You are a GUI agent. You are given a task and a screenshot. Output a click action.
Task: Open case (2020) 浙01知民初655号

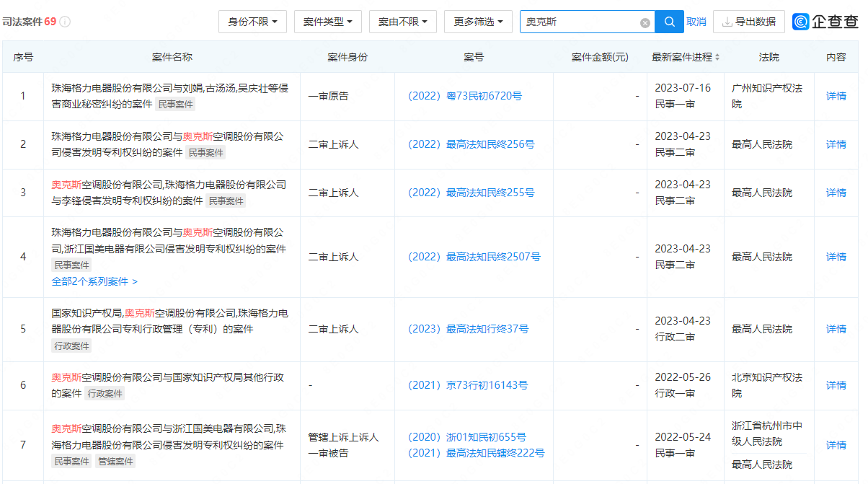coord(466,437)
